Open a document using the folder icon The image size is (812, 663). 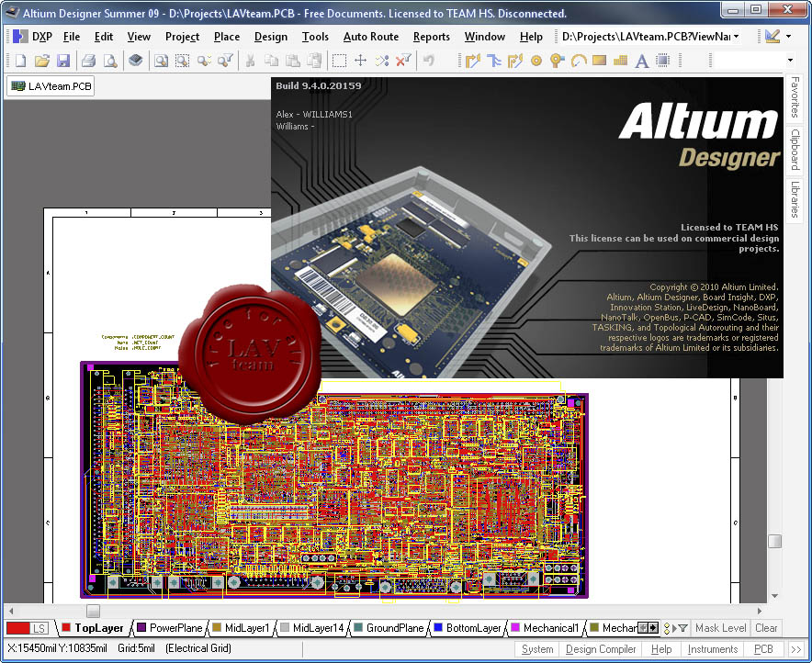pyautogui.click(x=41, y=62)
